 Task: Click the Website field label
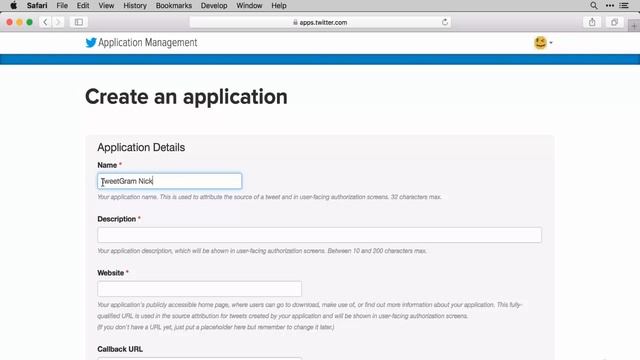tap(111, 273)
